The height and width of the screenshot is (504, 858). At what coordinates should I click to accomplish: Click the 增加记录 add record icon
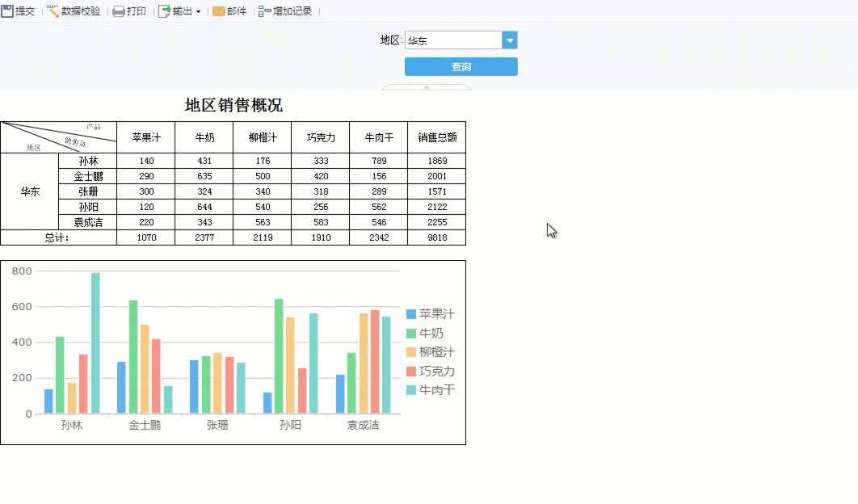pyautogui.click(x=264, y=11)
